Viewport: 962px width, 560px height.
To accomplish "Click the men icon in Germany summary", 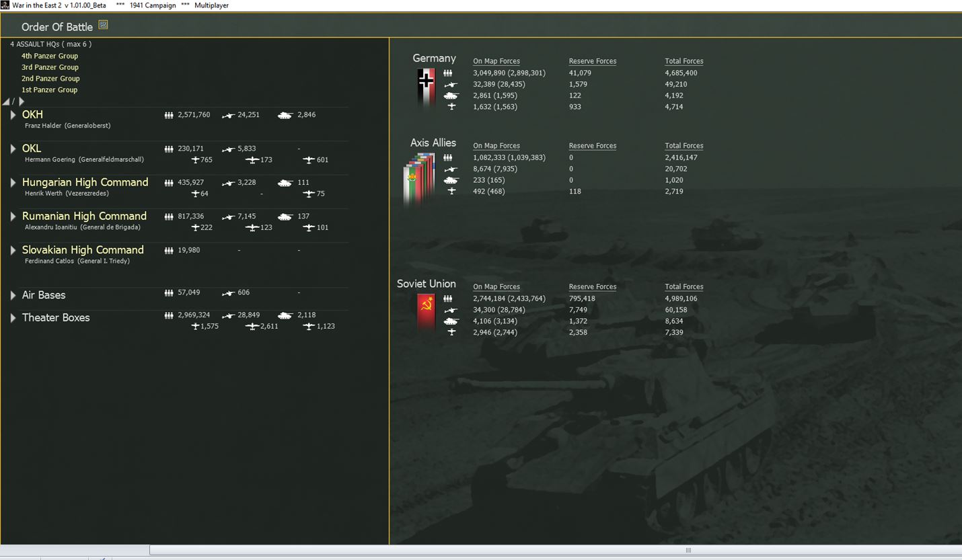I will 448,73.
